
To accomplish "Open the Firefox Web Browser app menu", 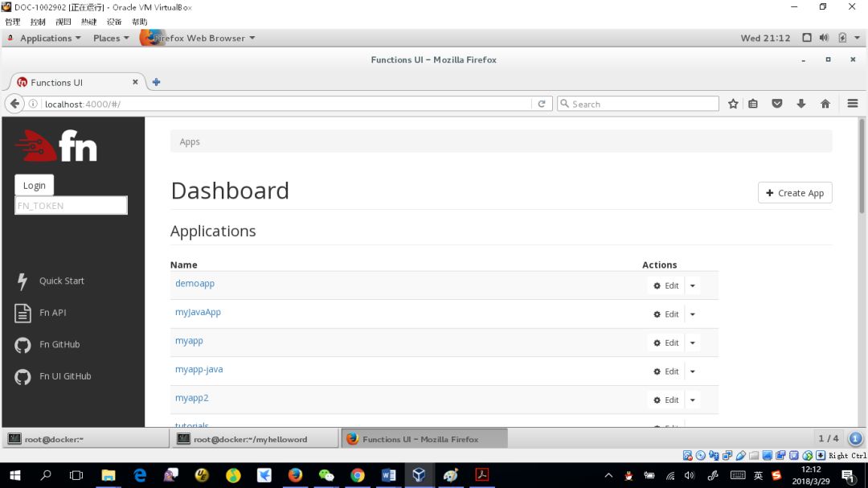I will pos(199,39).
